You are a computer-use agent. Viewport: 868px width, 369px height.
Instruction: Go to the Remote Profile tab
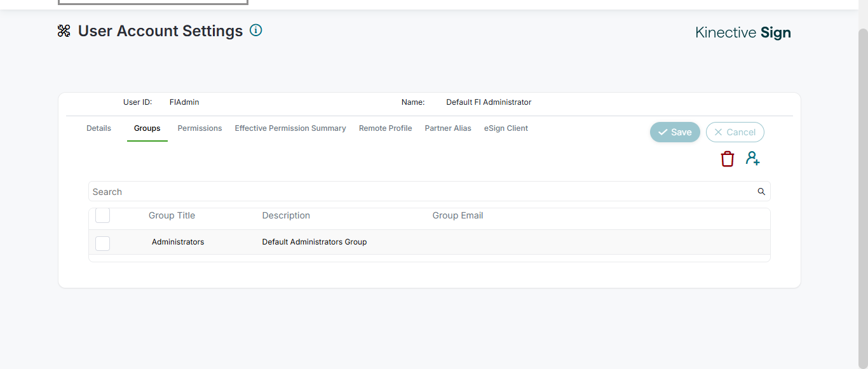click(385, 128)
